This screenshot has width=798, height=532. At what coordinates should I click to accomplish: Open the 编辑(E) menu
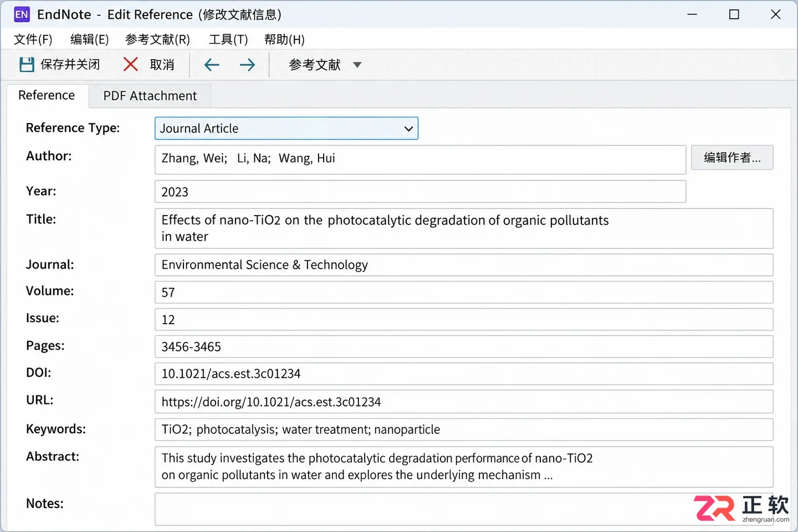point(90,39)
